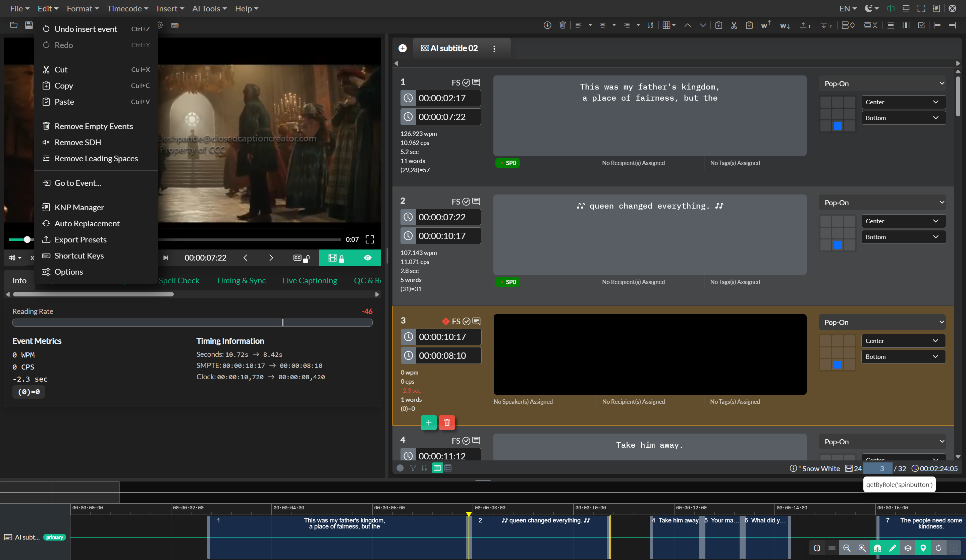The image size is (966, 560).
Task: Click the delete event trash icon in toolbar
Action: pyautogui.click(x=562, y=25)
